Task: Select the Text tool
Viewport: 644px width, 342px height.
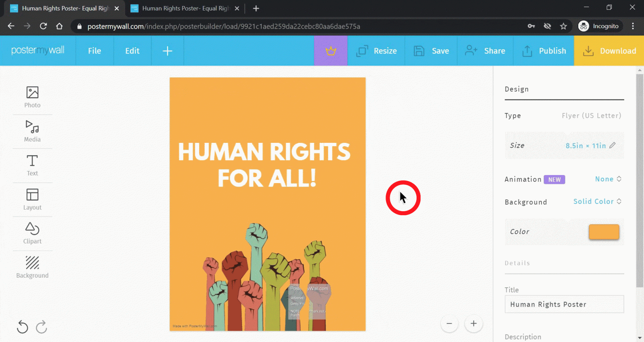Action: click(x=32, y=165)
